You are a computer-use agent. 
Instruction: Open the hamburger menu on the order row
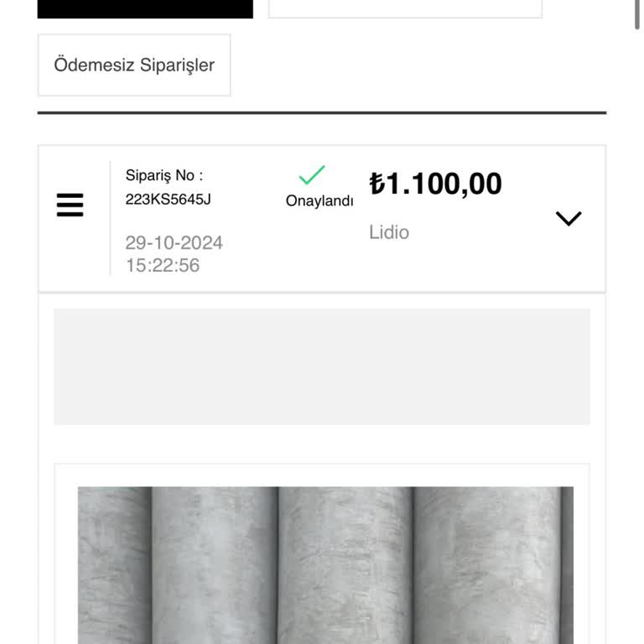click(x=70, y=205)
